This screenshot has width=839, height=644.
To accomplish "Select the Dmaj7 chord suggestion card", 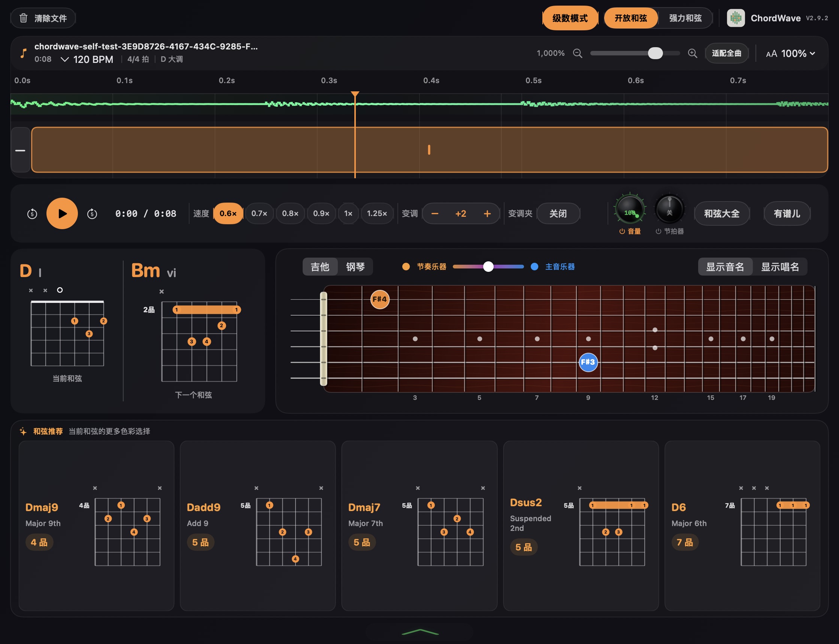I will tap(419, 526).
